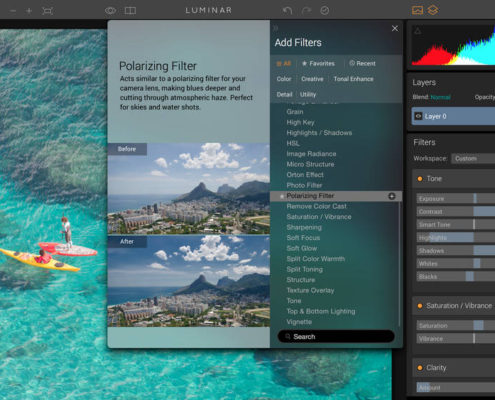This screenshot has height=400, width=495.
Task: Pick the Texture Overlay filter
Action: point(310,290)
